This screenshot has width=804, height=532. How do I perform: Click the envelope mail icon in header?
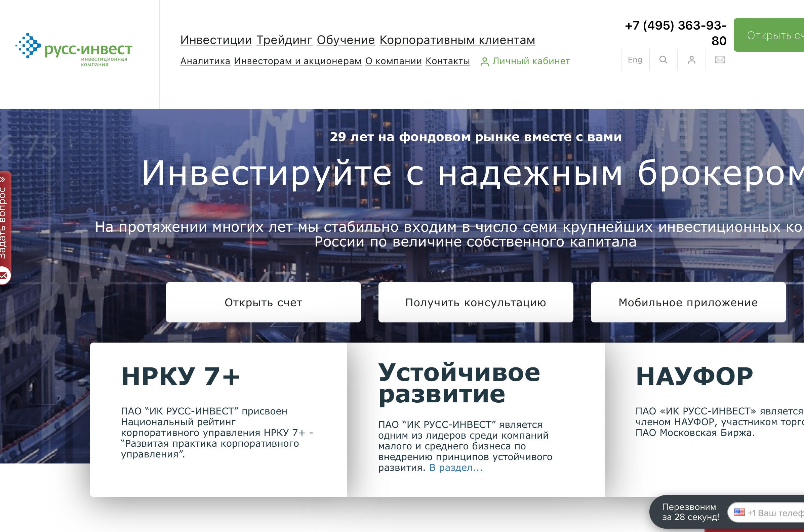(720, 60)
